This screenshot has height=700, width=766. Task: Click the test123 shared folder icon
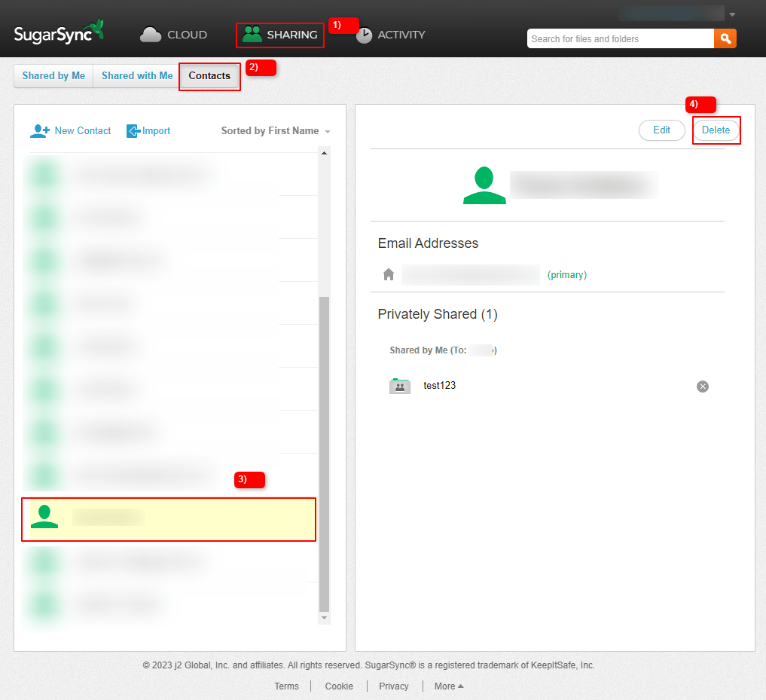(400, 386)
